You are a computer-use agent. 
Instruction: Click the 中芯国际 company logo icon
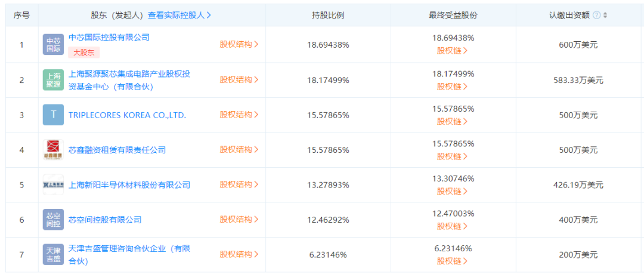pos(54,44)
